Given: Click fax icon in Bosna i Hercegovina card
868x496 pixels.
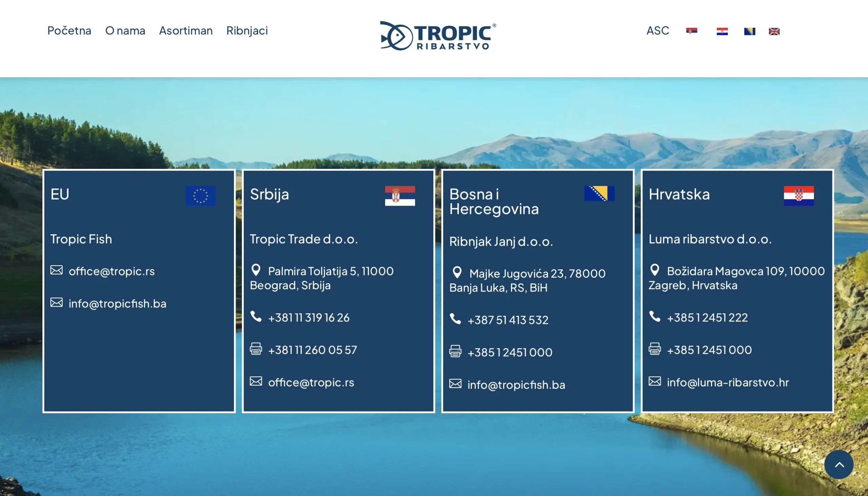Looking at the screenshot, I should 455,351.
